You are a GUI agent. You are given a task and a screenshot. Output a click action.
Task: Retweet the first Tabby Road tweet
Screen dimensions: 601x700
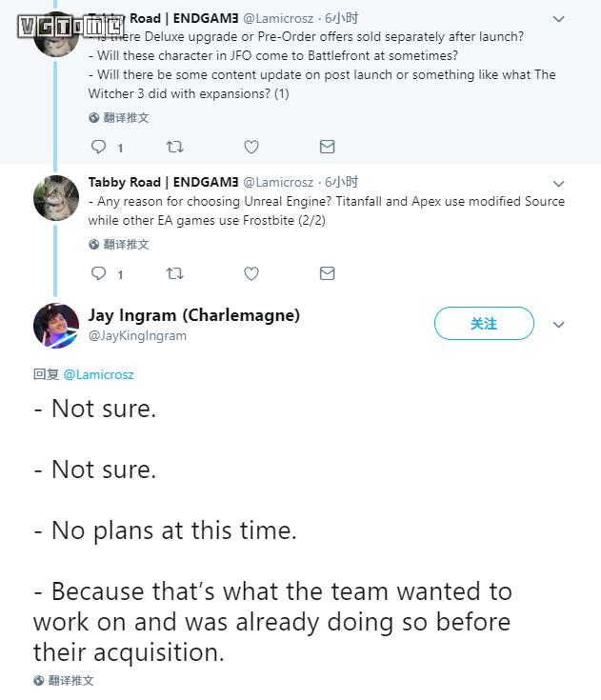(174, 147)
